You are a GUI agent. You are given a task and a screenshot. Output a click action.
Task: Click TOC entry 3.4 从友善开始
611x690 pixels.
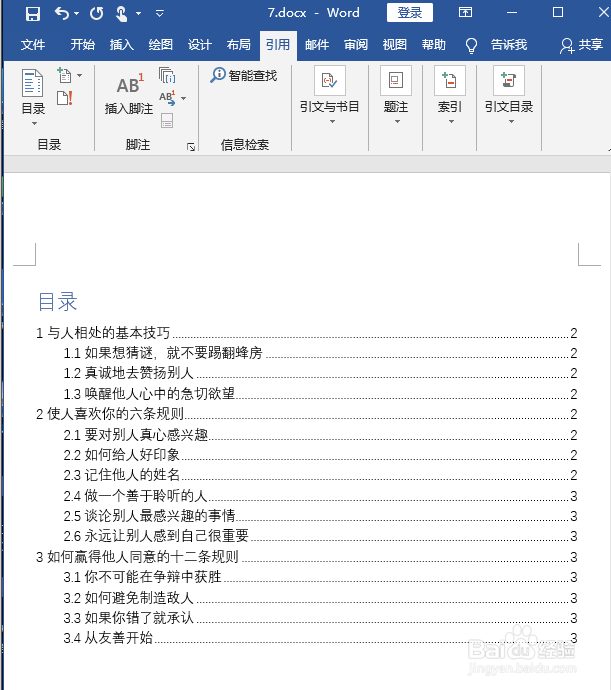pyautogui.click(x=320, y=638)
